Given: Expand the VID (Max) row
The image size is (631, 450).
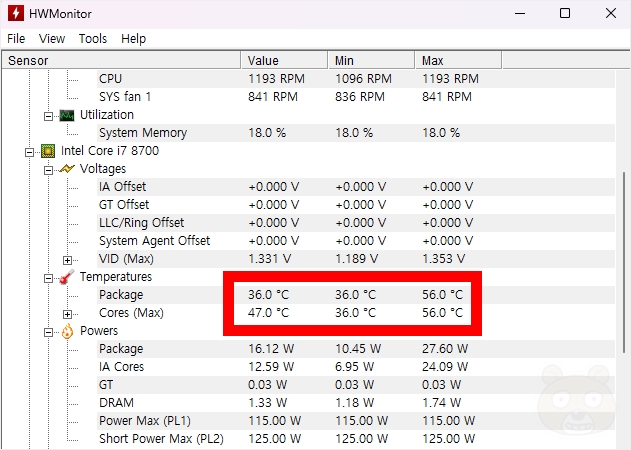Looking at the screenshot, I should 67,260.
